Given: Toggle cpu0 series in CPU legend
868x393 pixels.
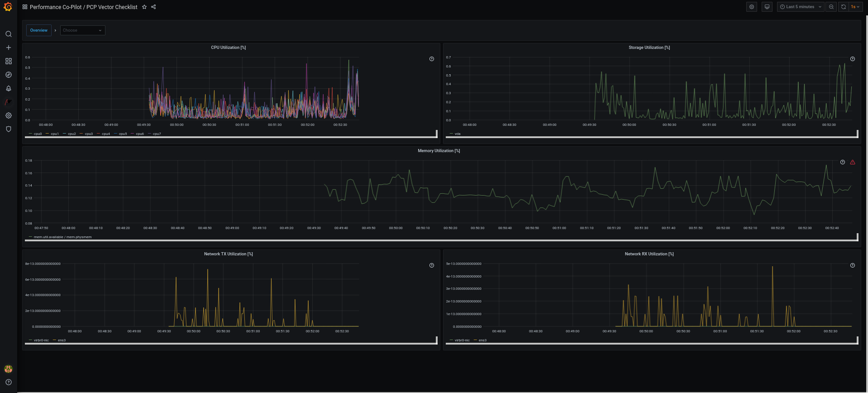Looking at the screenshot, I should click(x=38, y=134).
